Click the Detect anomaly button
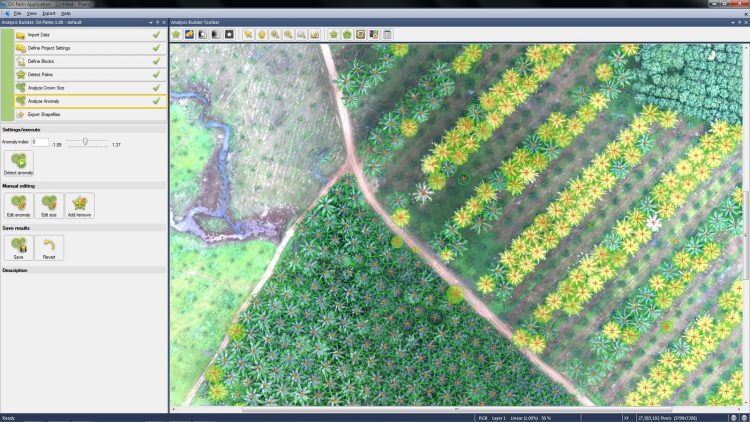Screen dimensions: 750x422 click(x=18, y=163)
